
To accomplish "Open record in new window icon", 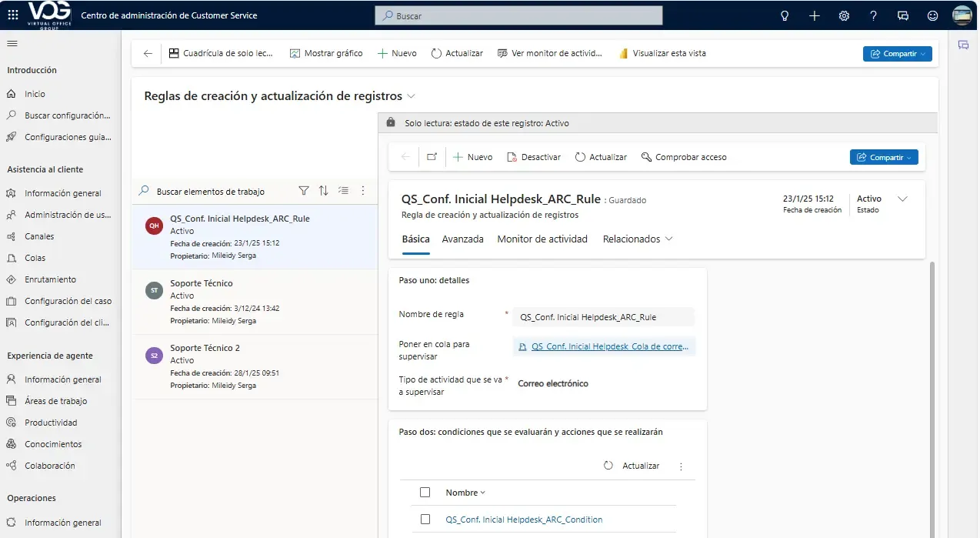I will pos(432,157).
